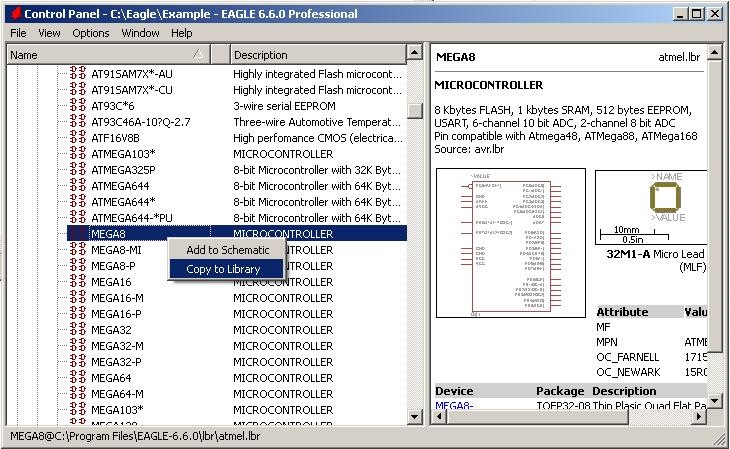Click the EAGLE logo in the title bar

15,14
